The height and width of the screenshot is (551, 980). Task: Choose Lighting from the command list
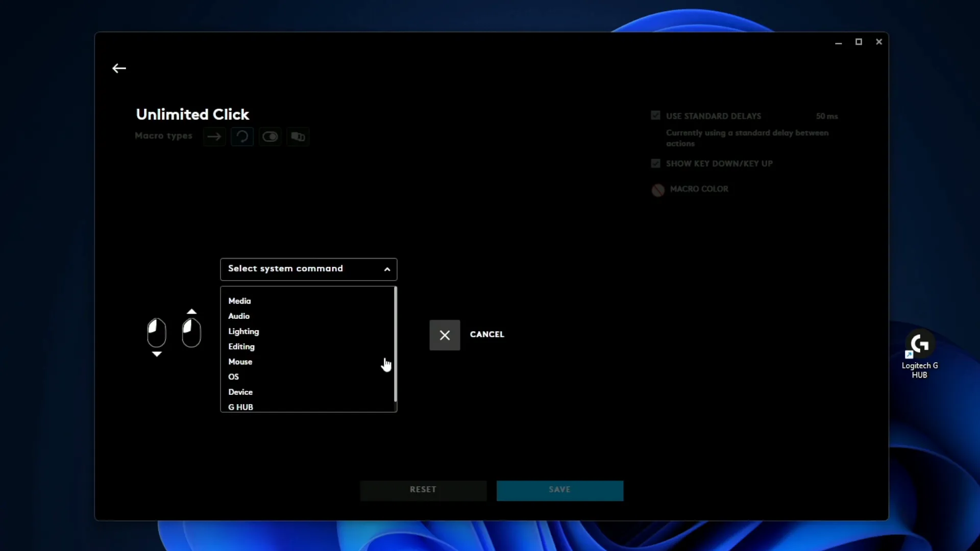(x=243, y=332)
